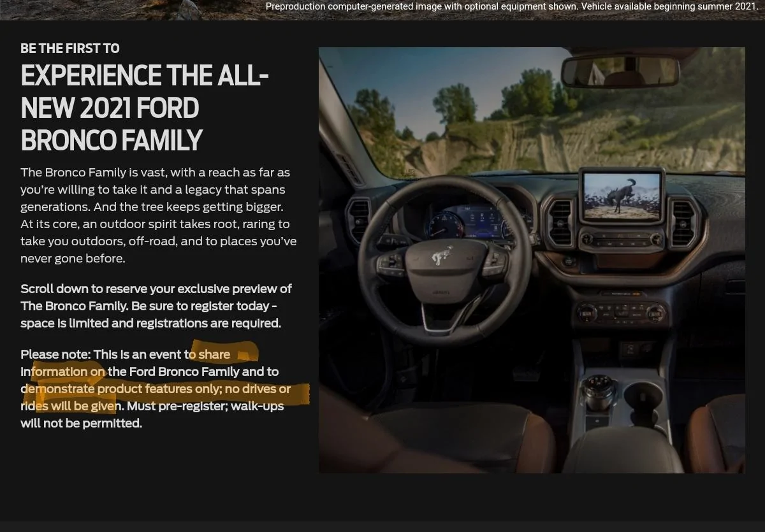Click the paragraph starting 'Scroll down to reserve'
Image resolution: width=765 pixels, height=532 pixels.
click(156, 306)
